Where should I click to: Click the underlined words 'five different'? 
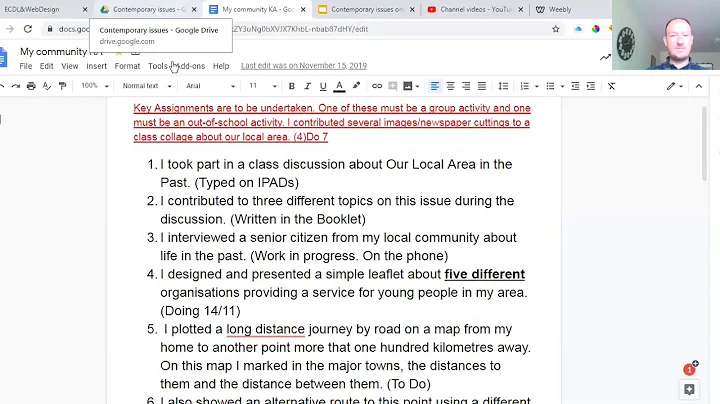(484, 274)
